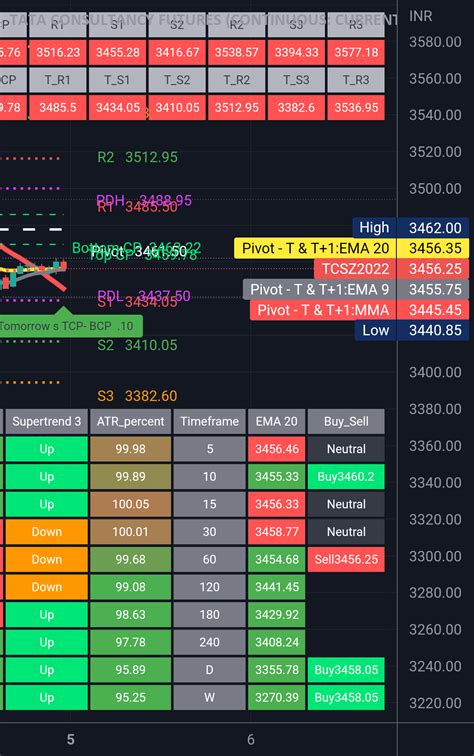Click the 3300.00 price scale value
474x756 pixels.
[435, 556]
